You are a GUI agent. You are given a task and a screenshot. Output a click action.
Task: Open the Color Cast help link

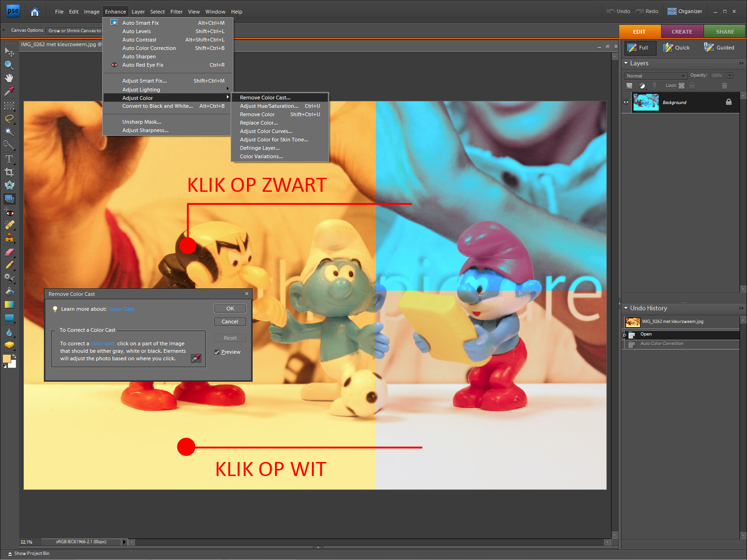121,309
